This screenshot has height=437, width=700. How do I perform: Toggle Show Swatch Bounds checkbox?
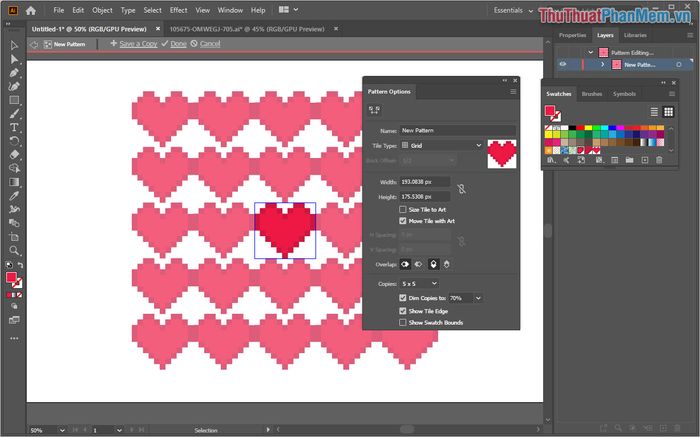(x=403, y=323)
